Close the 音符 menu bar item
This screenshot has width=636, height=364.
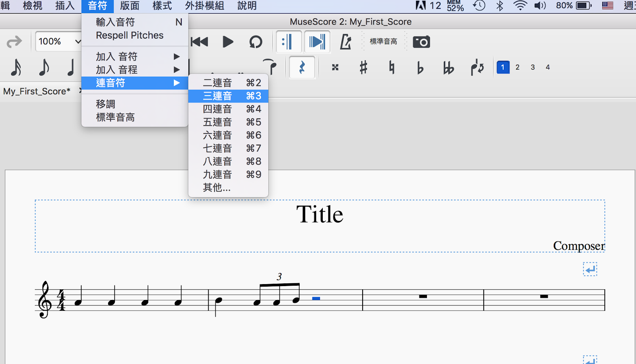(x=97, y=6)
